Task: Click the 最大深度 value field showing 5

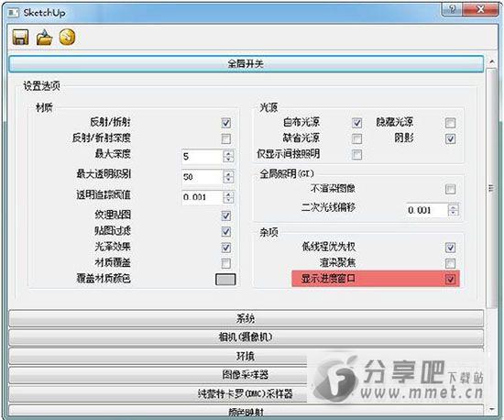Action: [x=203, y=157]
